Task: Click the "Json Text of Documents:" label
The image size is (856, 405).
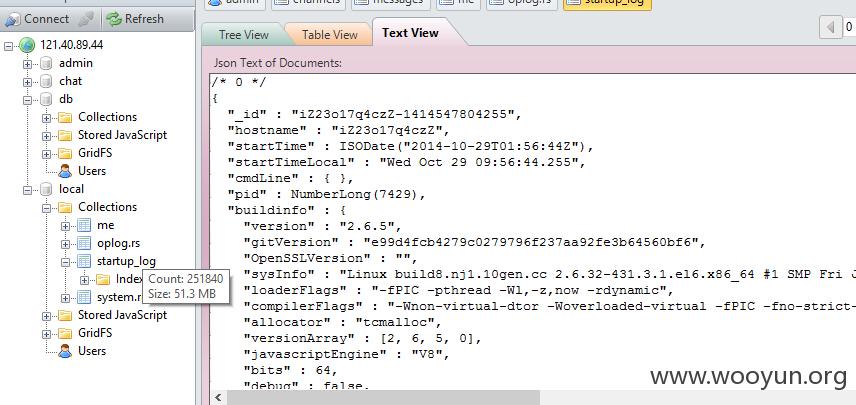Action: (278, 63)
